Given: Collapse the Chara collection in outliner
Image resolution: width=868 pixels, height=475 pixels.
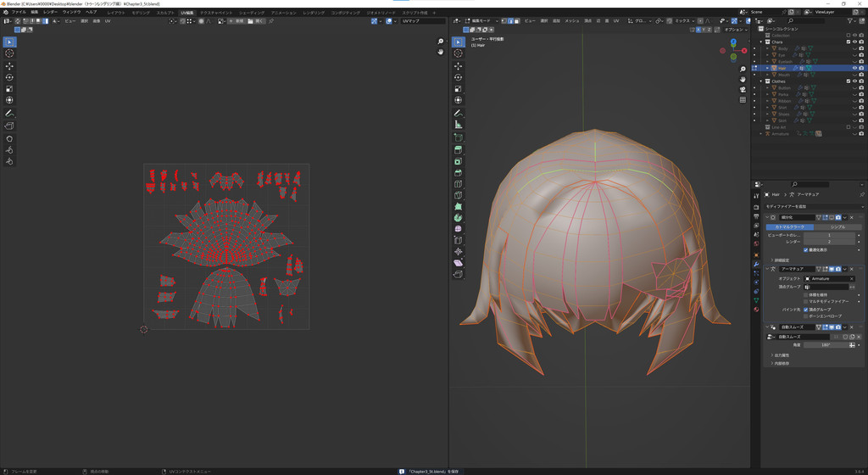Looking at the screenshot, I should [762, 42].
